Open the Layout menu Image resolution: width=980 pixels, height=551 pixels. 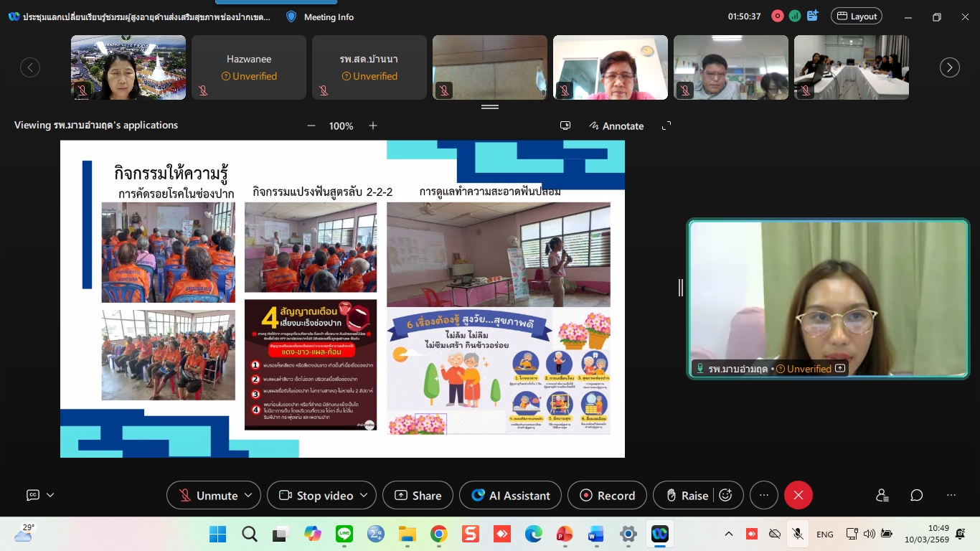[x=856, y=17]
